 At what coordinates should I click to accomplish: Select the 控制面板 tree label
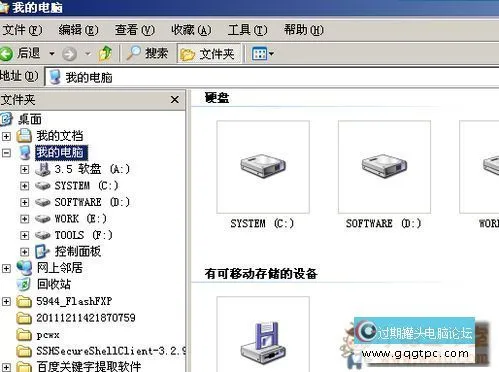coord(78,252)
